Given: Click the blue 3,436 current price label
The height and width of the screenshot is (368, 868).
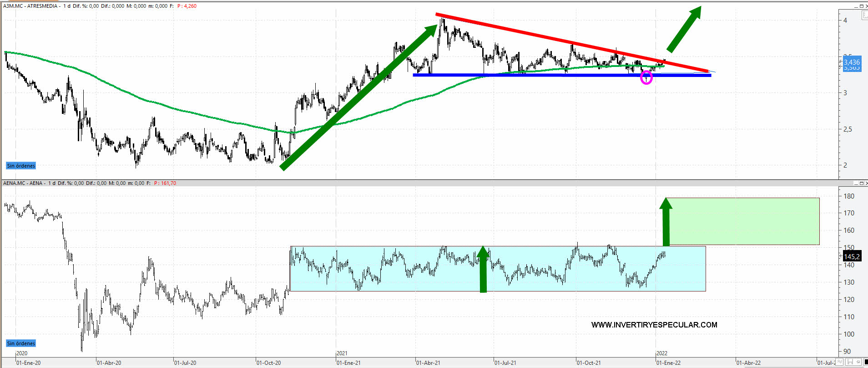Looking at the screenshot, I should click(x=852, y=62).
